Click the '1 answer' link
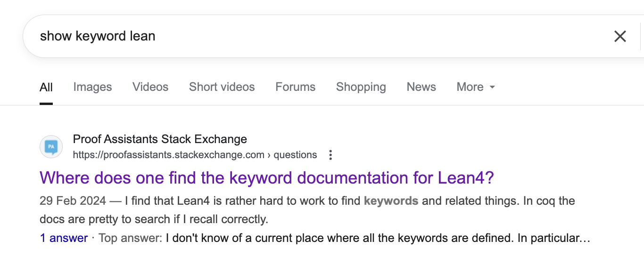 point(64,238)
